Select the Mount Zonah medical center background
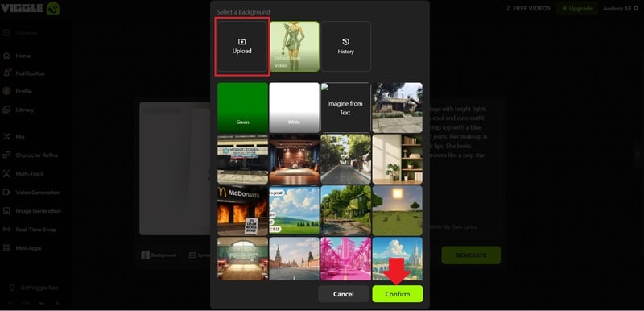 coord(242,159)
